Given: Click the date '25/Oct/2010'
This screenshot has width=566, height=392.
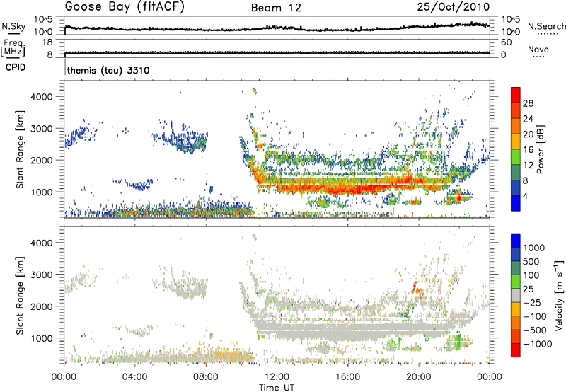Looking at the screenshot, I should (x=454, y=7).
